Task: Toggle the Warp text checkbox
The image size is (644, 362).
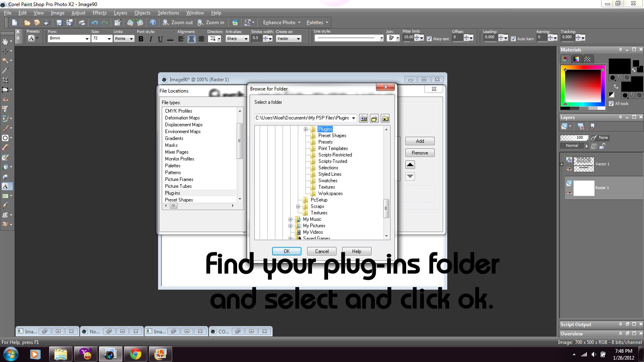Action: [x=429, y=39]
